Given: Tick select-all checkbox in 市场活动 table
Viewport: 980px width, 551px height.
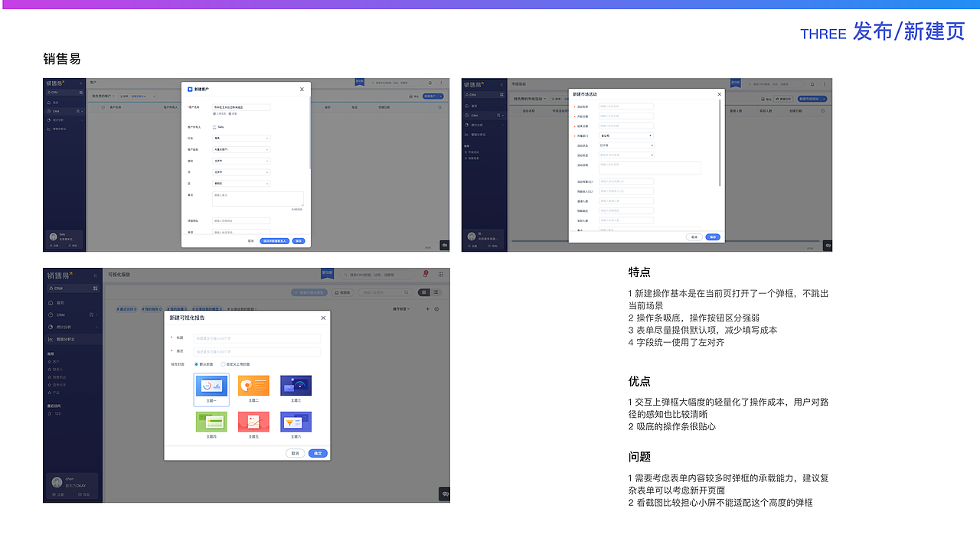Looking at the screenshot, I should click(515, 111).
